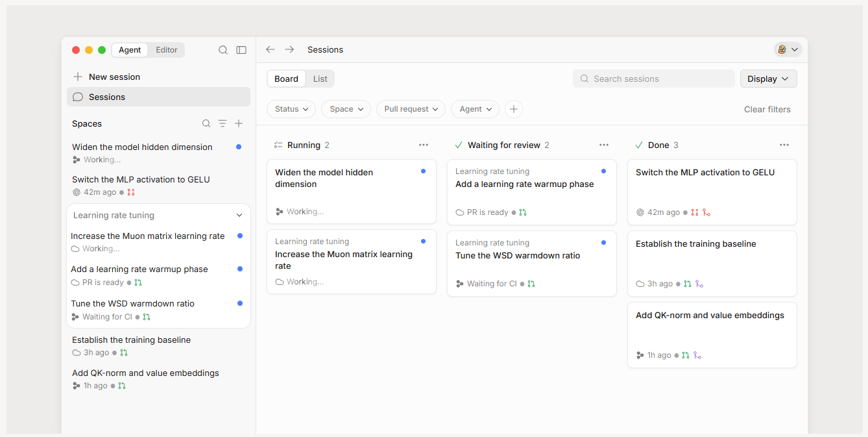Click the Sessions title in the top bar
This screenshot has width=868, height=437.
point(326,49)
